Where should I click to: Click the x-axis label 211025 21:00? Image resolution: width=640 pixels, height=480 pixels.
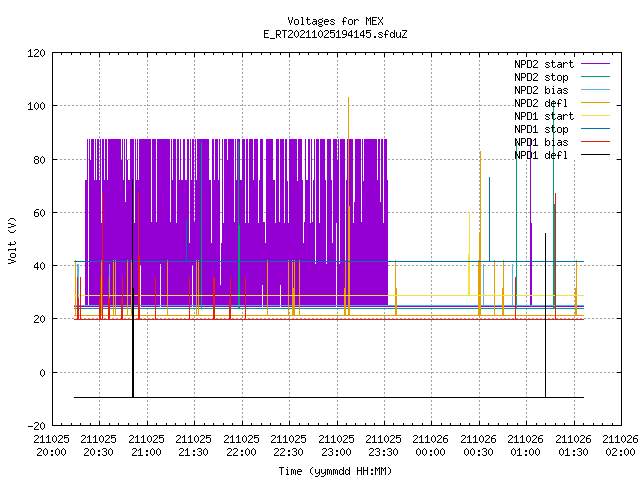point(146,446)
